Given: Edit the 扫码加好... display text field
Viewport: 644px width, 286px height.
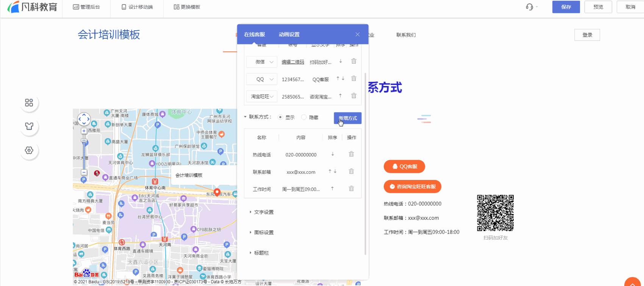Looking at the screenshot, I should 320,62.
